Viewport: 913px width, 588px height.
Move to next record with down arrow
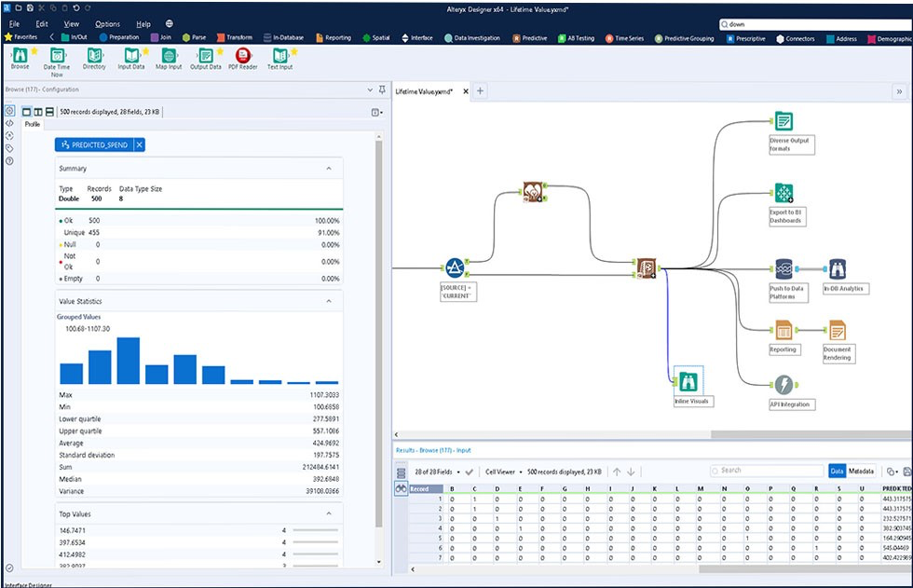pos(632,472)
